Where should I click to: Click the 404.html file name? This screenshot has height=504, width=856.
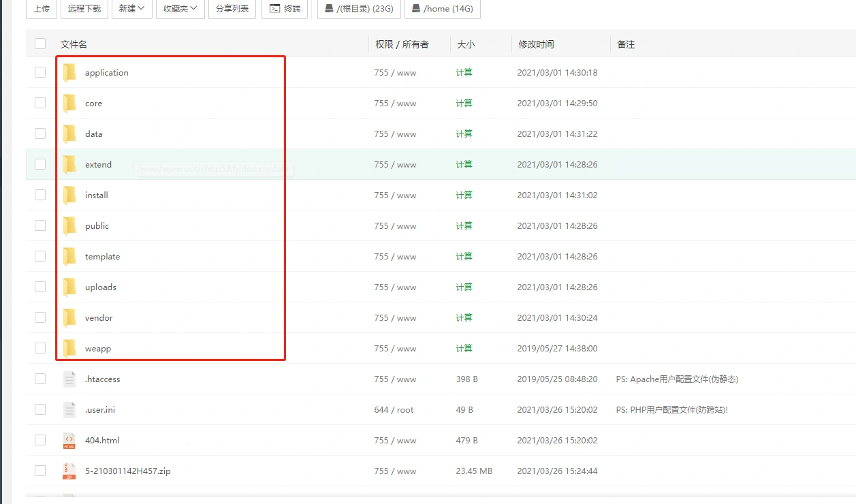pyautogui.click(x=102, y=440)
